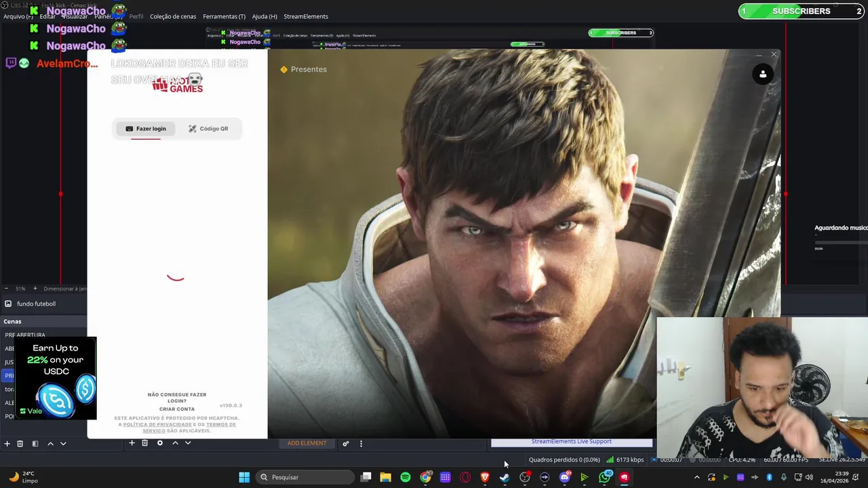Click the SUBSCRIBERS goal progress bar

801,11
